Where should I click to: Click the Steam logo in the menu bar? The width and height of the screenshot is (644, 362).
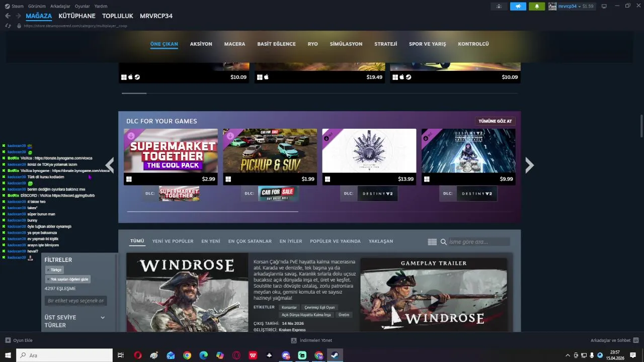[x=7, y=6]
